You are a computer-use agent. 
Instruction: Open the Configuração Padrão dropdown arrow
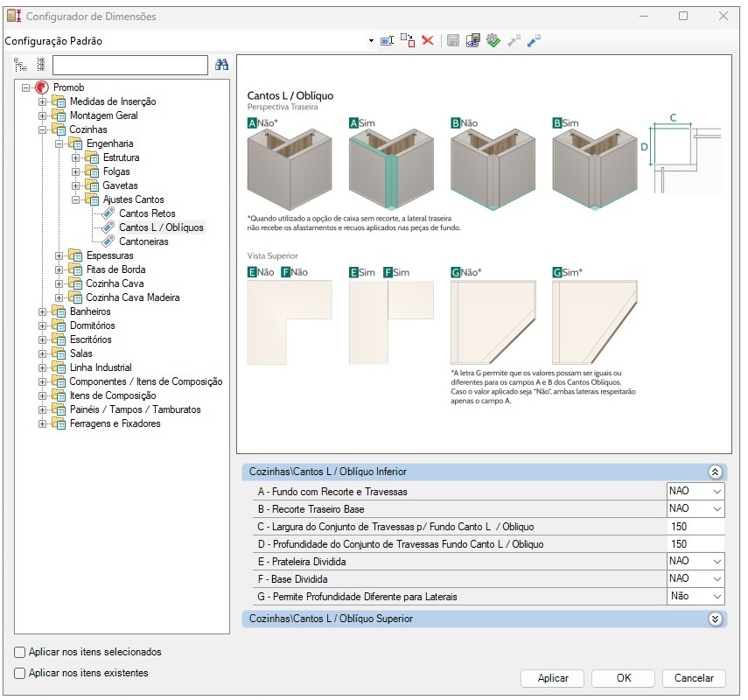371,41
